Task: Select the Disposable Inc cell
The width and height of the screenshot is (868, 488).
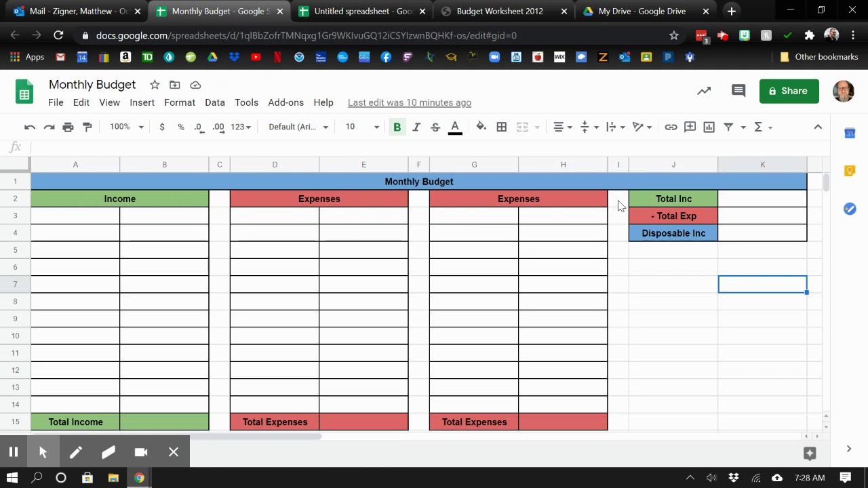Action: click(673, 233)
